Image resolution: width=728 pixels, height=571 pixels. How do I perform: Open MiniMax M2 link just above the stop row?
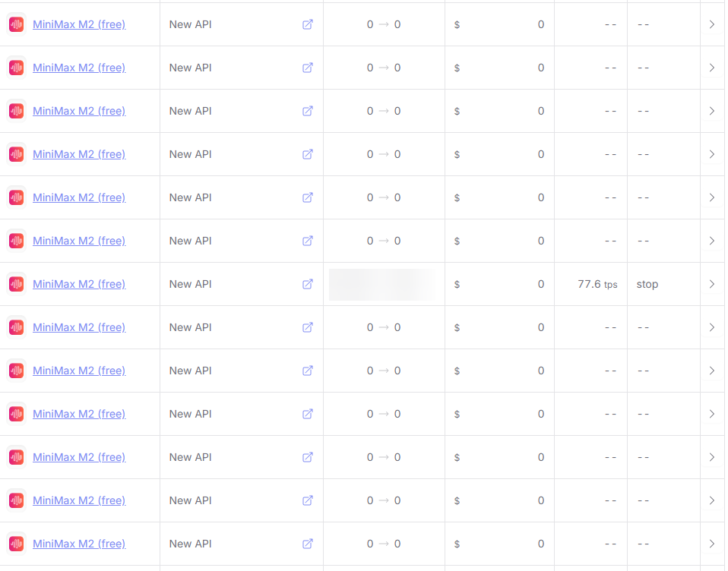79,241
